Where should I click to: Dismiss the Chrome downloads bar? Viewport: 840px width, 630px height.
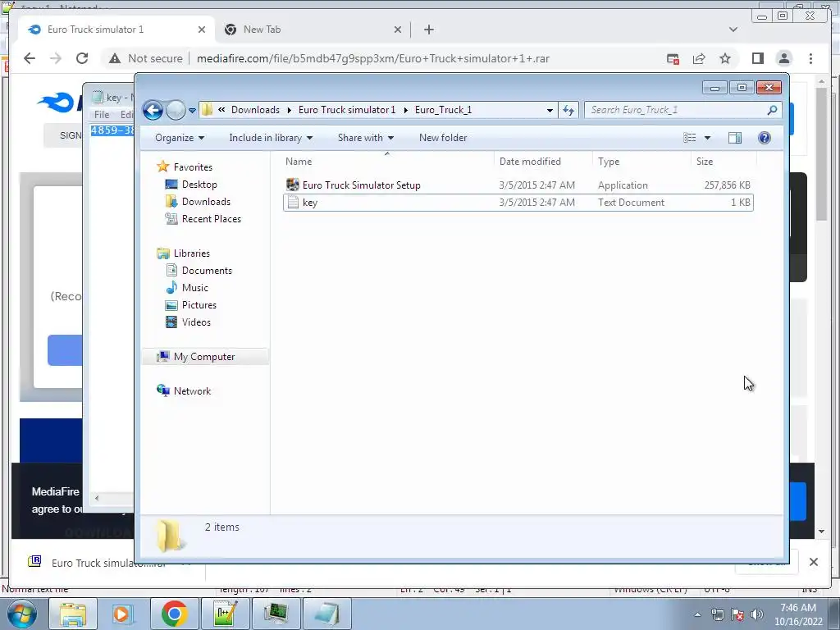pos(813,562)
